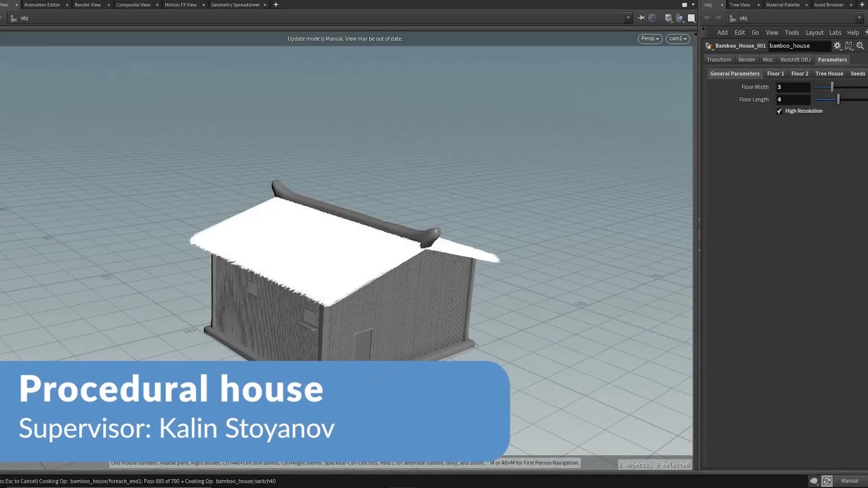Click the back navigation arrow in network path
Viewport: 868px width, 488px height.
(707, 18)
